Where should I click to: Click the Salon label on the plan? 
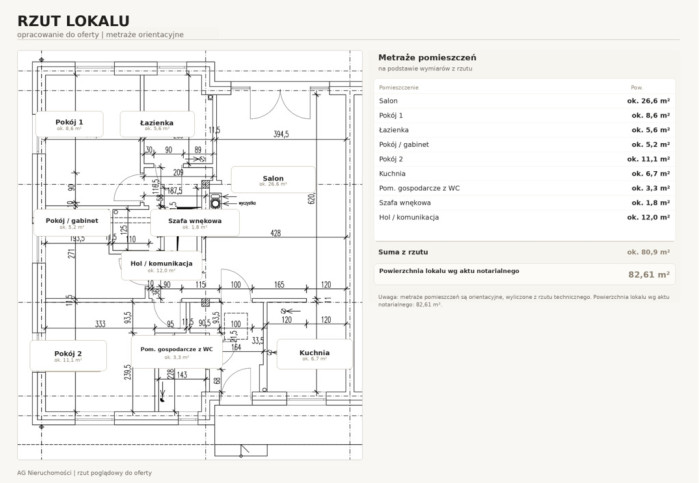(x=273, y=180)
